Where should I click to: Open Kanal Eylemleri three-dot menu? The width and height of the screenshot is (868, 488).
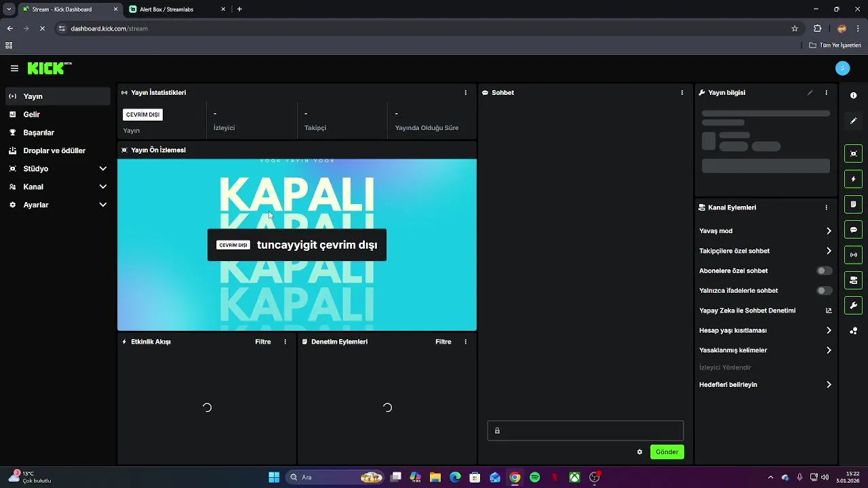(826, 207)
